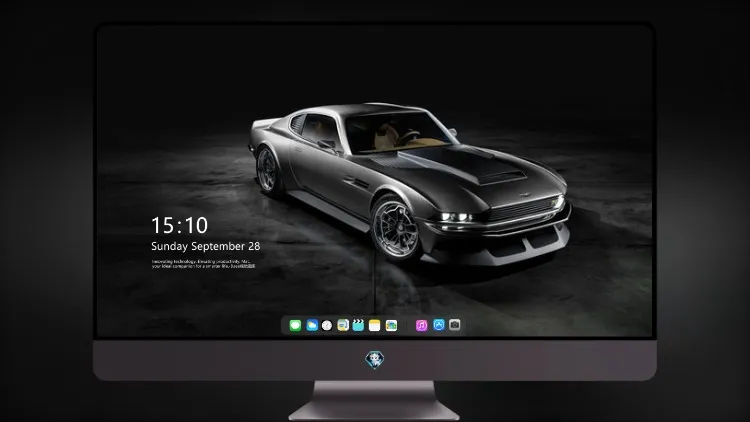
Task: Click the Sunday September 28 date text
Action: pyautogui.click(x=206, y=246)
